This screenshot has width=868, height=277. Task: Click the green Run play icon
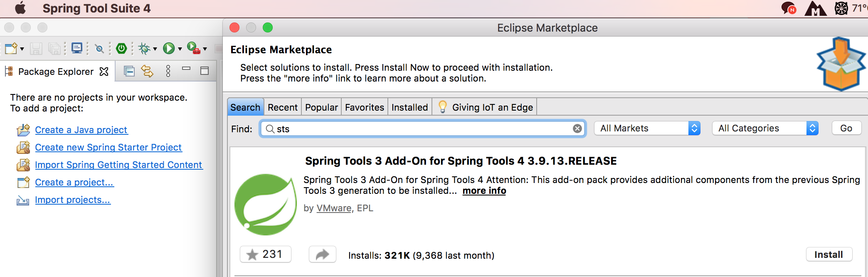169,49
